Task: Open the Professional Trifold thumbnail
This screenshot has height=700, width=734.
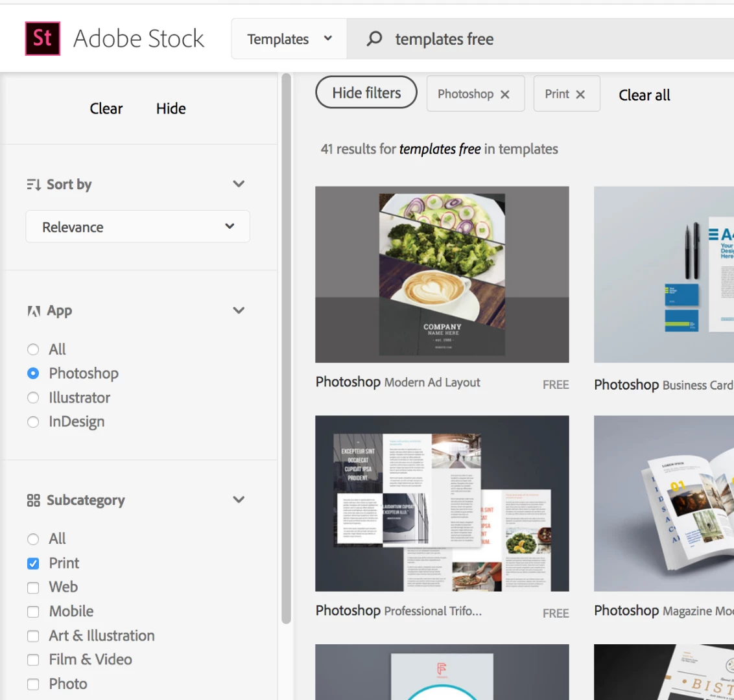Action: (442, 504)
